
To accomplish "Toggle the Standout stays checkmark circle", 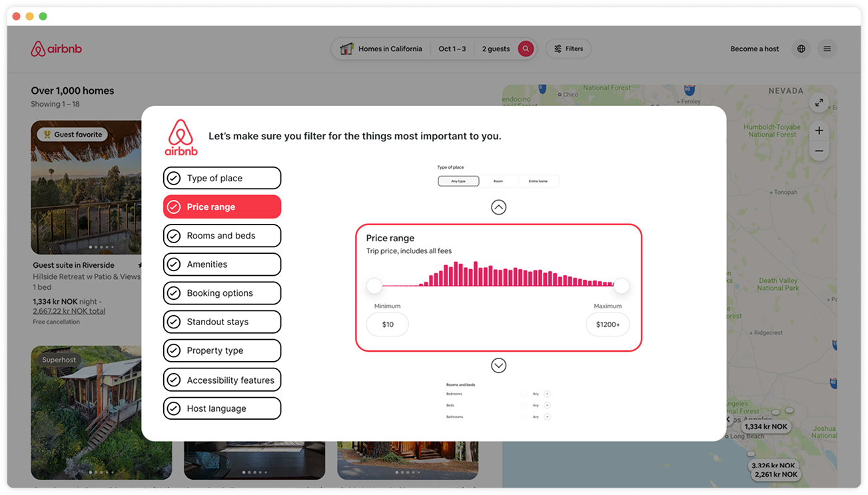I will 174,321.
